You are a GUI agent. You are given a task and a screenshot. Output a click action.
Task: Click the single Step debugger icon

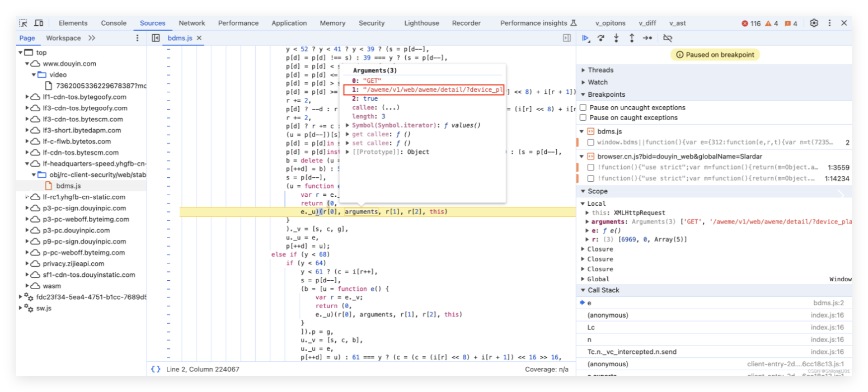tap(648, 38)
